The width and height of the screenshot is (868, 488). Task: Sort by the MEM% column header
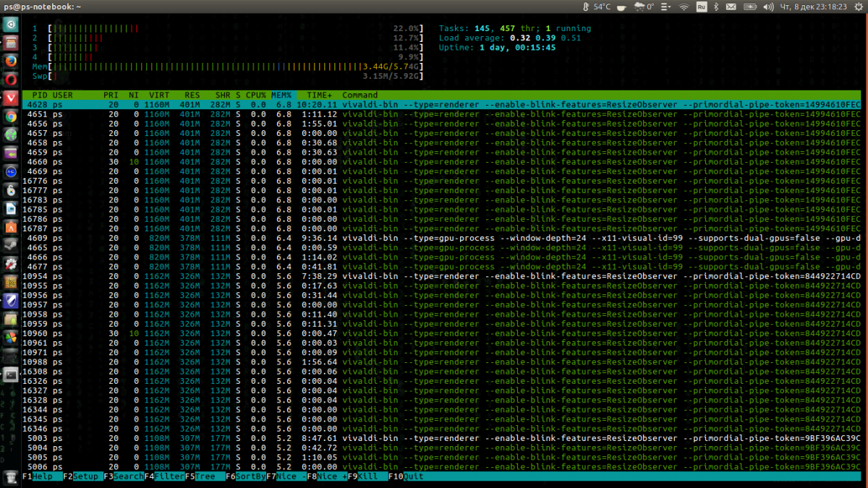pyautogui.click(x=281, y=95)
